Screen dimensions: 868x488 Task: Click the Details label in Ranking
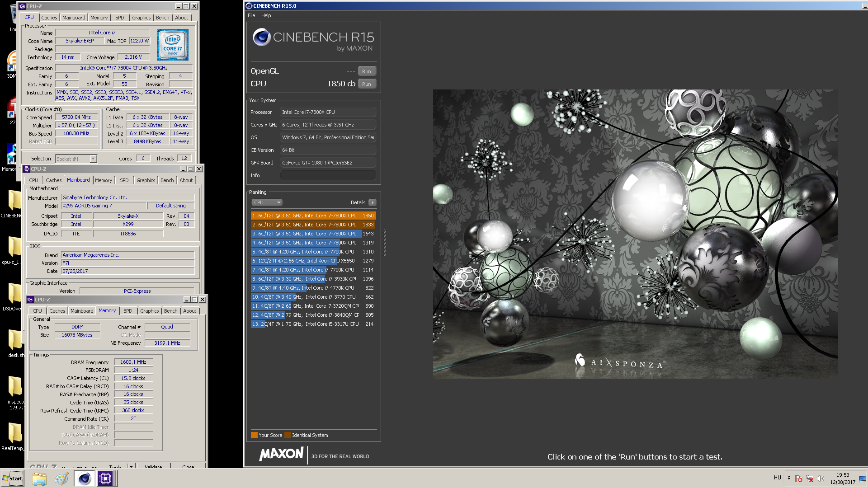(358, 202)
